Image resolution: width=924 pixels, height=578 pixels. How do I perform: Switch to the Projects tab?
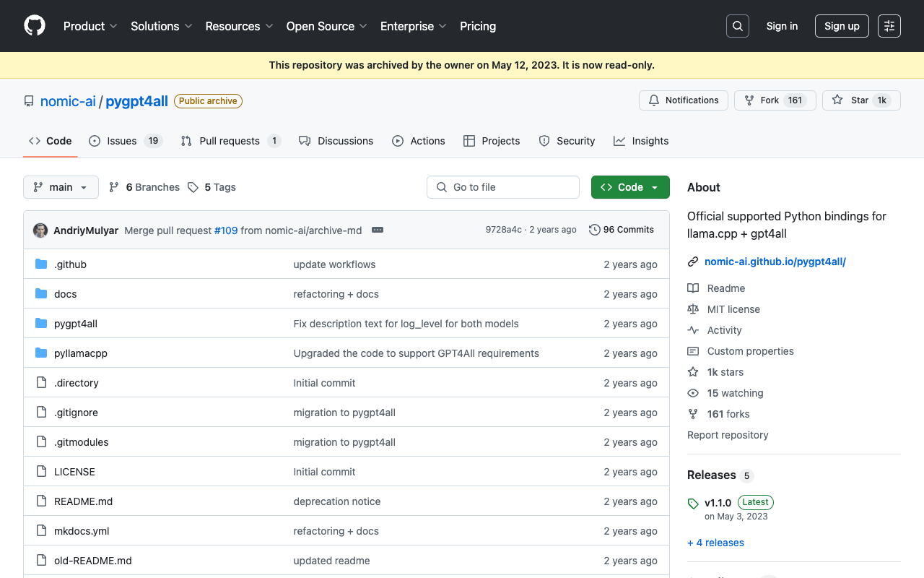tap(492, 141)
